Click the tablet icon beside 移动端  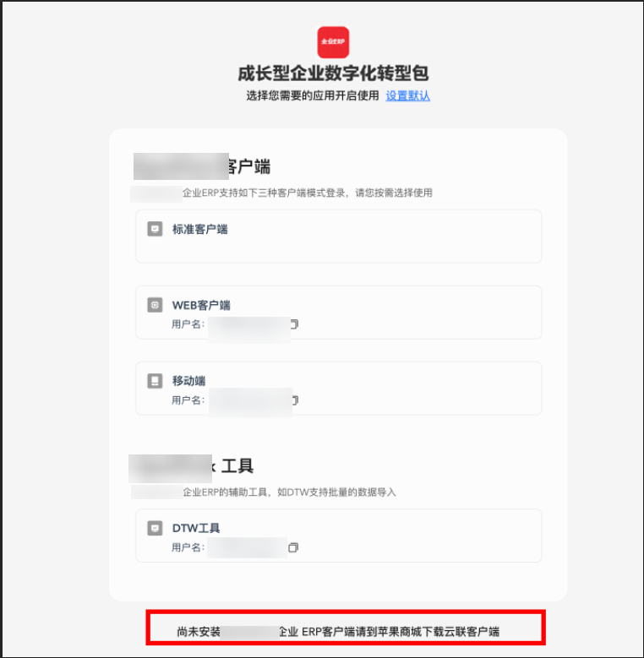point(155,381)
